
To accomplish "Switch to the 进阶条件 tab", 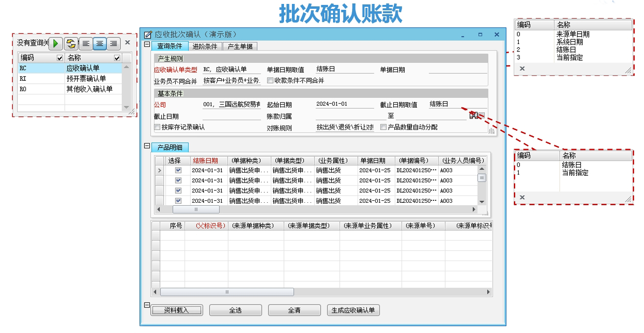I will point(205,47).
